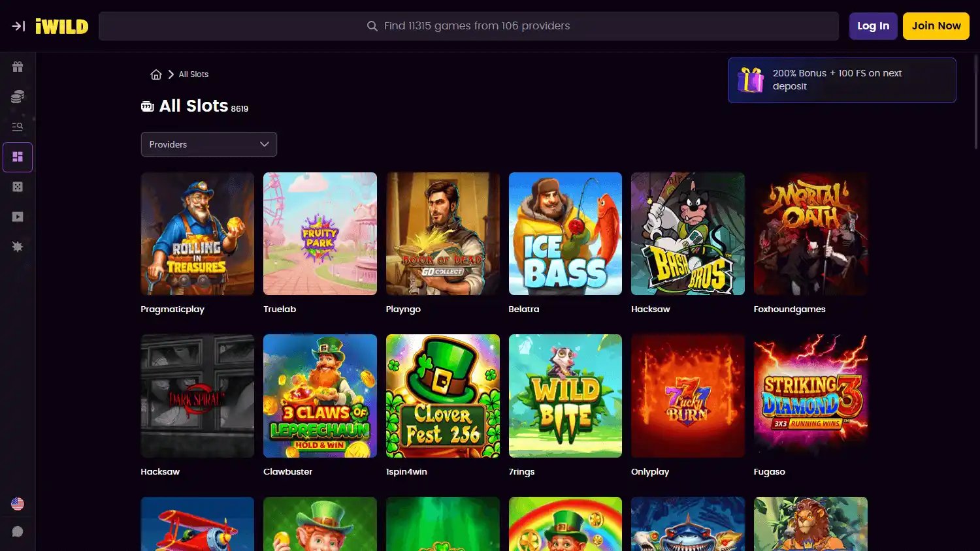
Task: Focus the Find games search field
Action: (x=468, y=26)
